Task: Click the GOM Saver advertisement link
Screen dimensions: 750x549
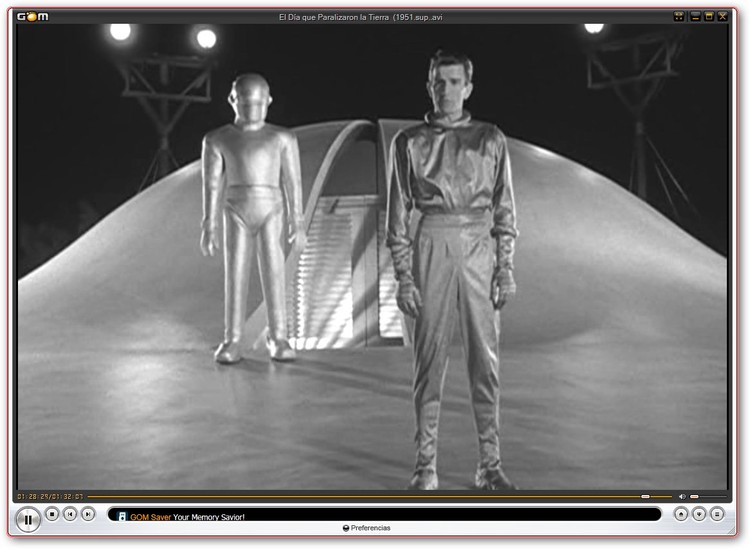Action: [x=187, y=517]
